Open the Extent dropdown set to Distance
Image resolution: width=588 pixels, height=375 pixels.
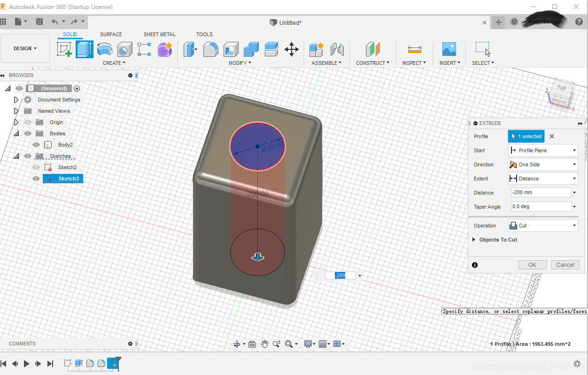pyautogui.click(x=543, y=179)
